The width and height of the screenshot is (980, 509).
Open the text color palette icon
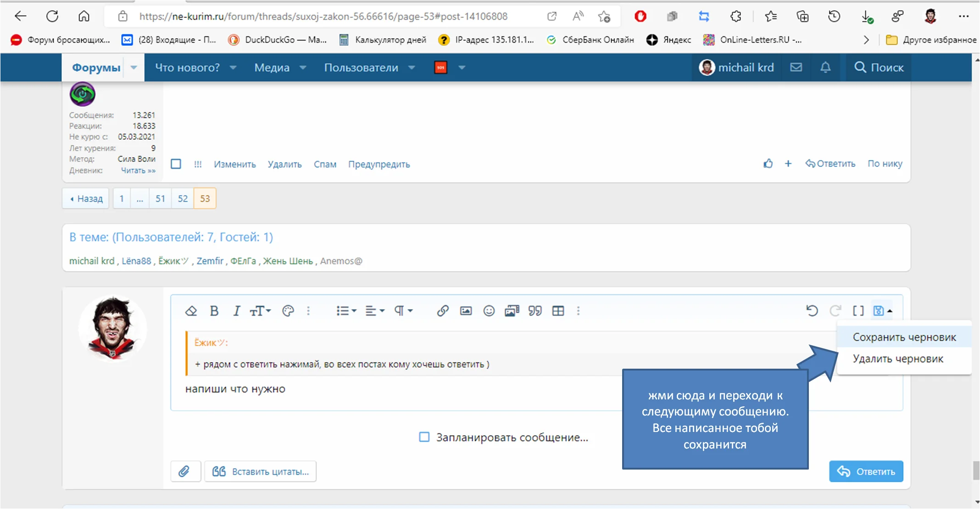point(288,311)
